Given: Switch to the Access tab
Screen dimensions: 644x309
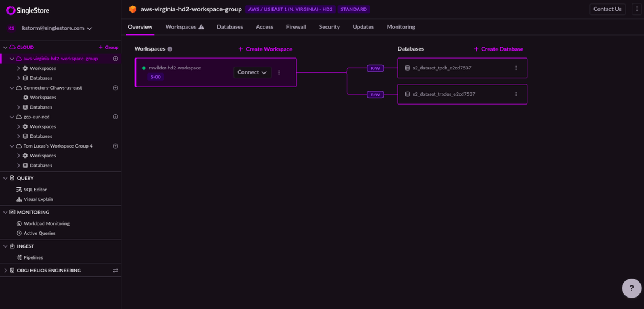Looking at the screenshot, I should (x=264, y=27).
